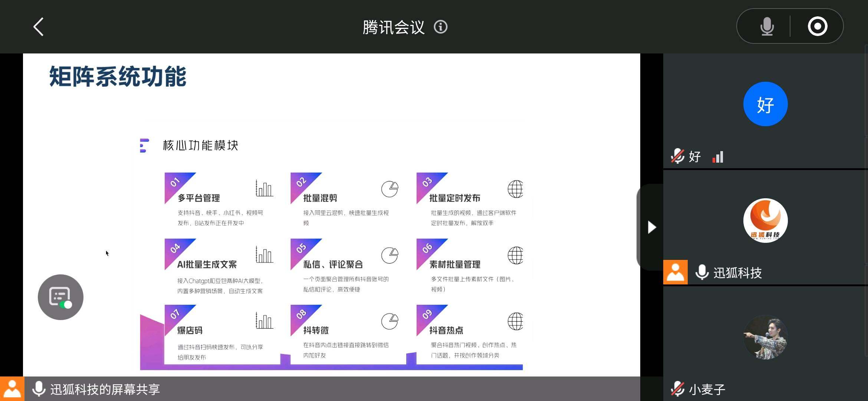Open meeting info icon beside 腾讯会议
Viewport: 868px width, 401px height.
(x=441, y=27)
